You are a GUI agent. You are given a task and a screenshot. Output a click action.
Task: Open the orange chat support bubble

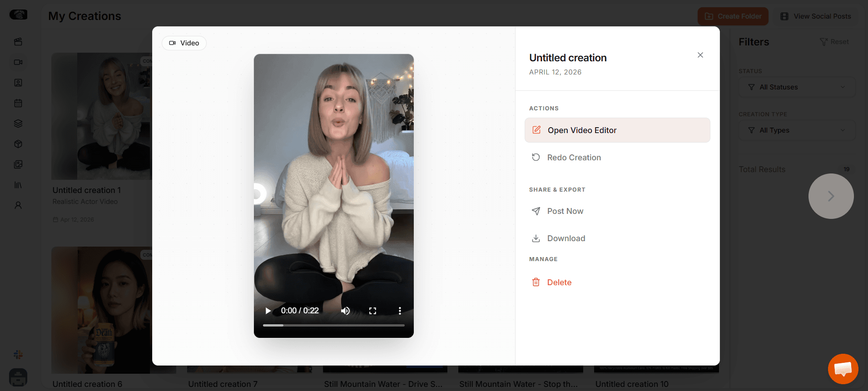point(843,369)
